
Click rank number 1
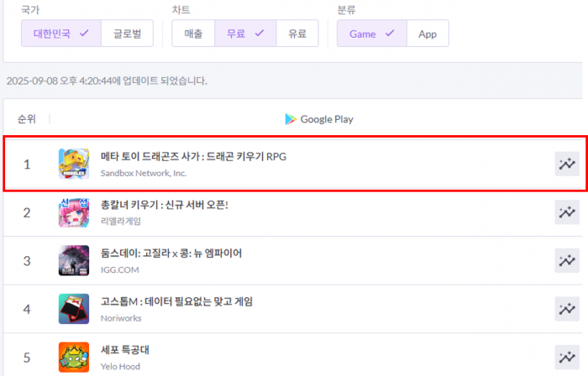[x=27, y=164]
